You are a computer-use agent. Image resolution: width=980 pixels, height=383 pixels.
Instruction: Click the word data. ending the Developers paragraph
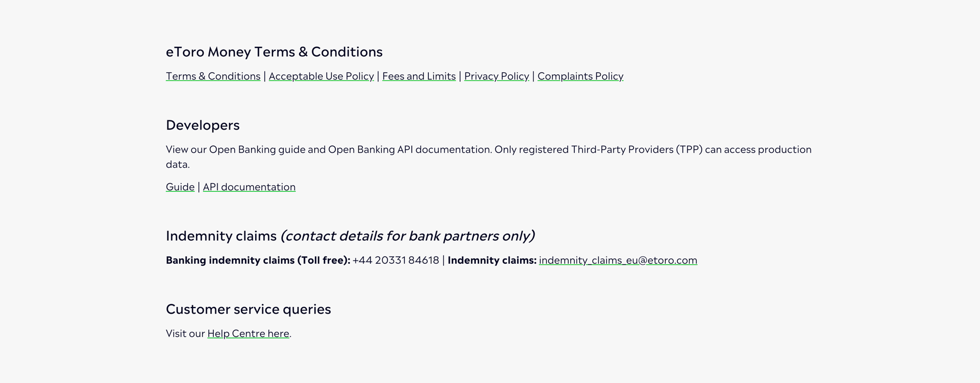pos(178,164)
